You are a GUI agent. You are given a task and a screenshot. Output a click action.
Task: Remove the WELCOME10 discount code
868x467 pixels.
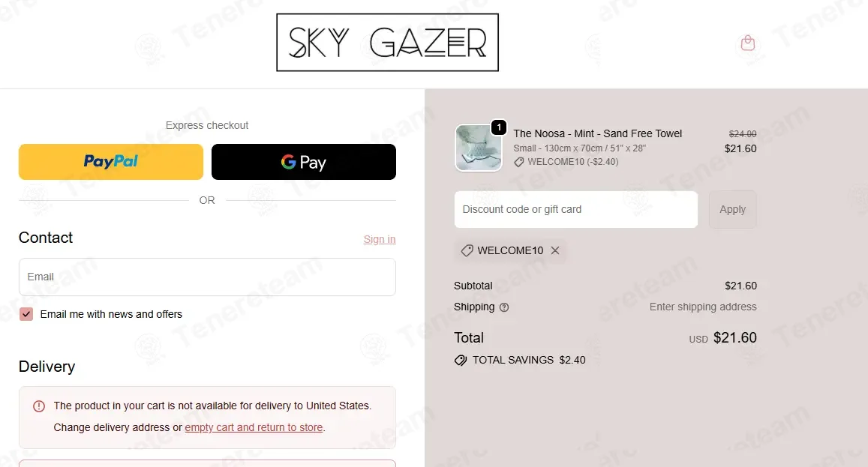pos(554,250)
